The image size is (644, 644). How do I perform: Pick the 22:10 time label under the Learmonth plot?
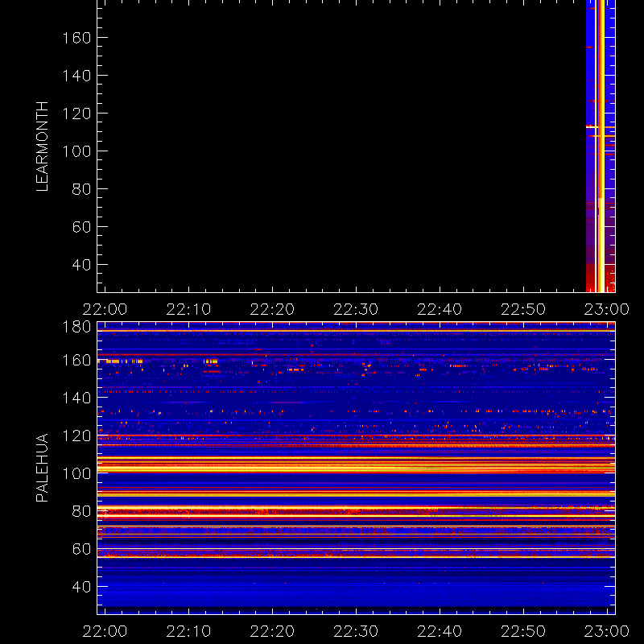click(188, 309)
